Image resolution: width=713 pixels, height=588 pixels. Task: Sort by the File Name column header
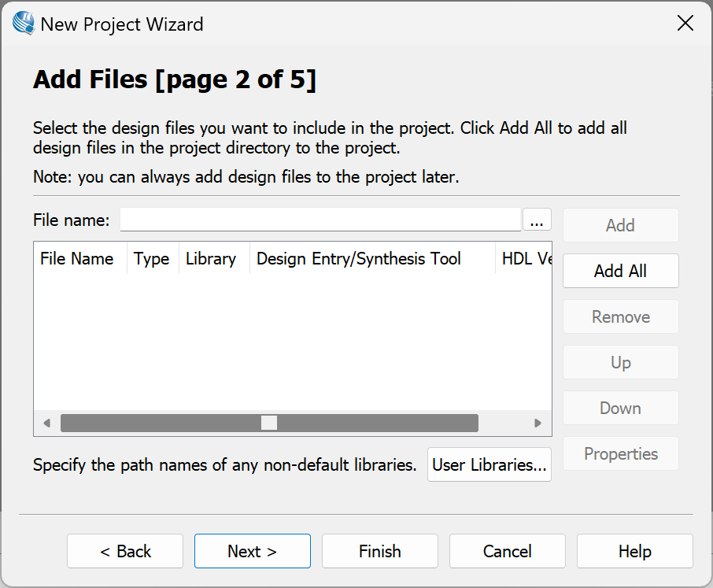(77, 258)
